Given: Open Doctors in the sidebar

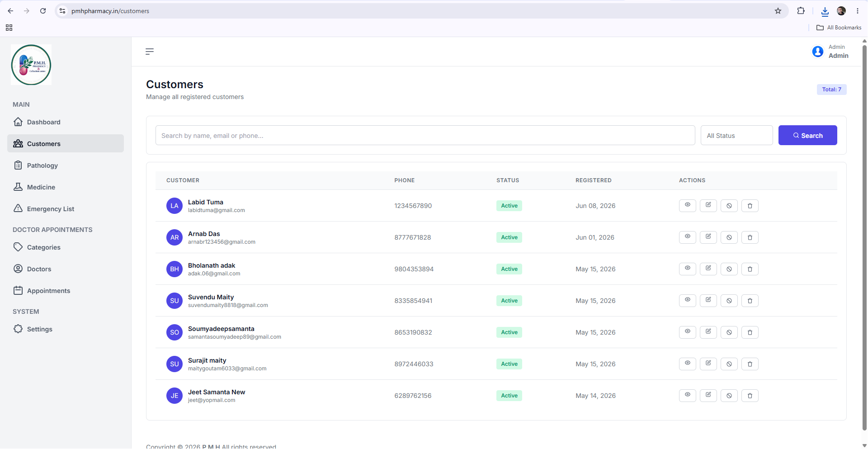Looking at the screenshot, I should 66,269.
